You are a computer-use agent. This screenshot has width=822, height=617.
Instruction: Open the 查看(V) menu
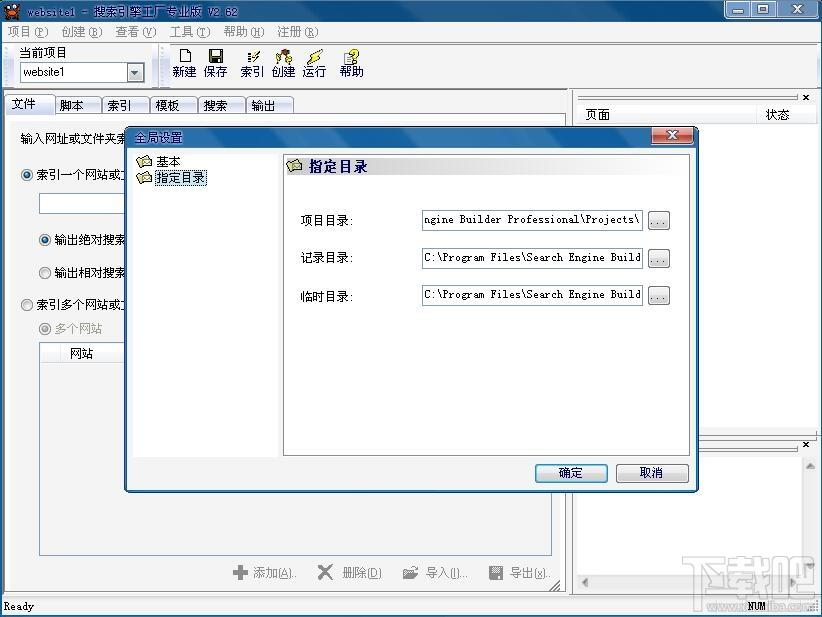(136, 32)
